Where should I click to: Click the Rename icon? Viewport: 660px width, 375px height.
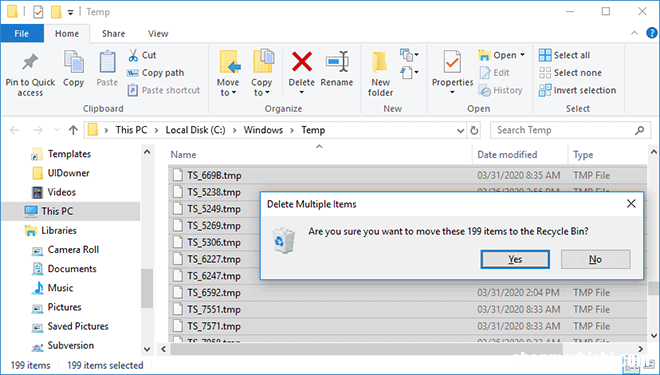(337, 62)
